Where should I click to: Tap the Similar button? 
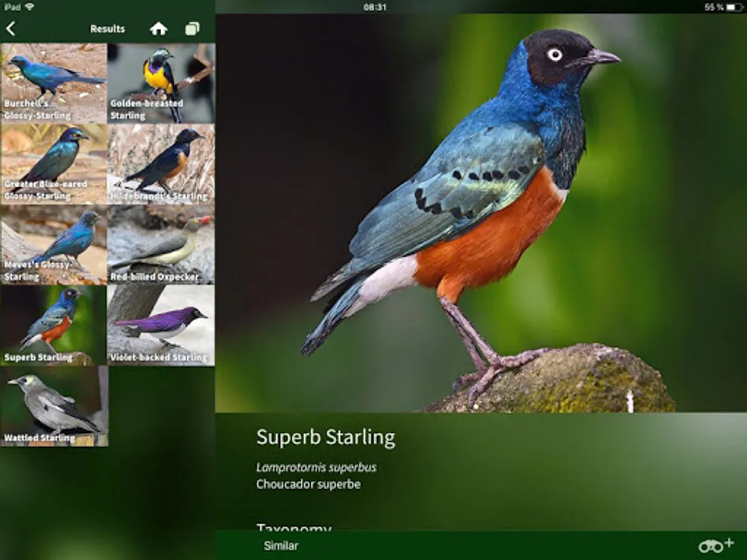coord(281,546)
